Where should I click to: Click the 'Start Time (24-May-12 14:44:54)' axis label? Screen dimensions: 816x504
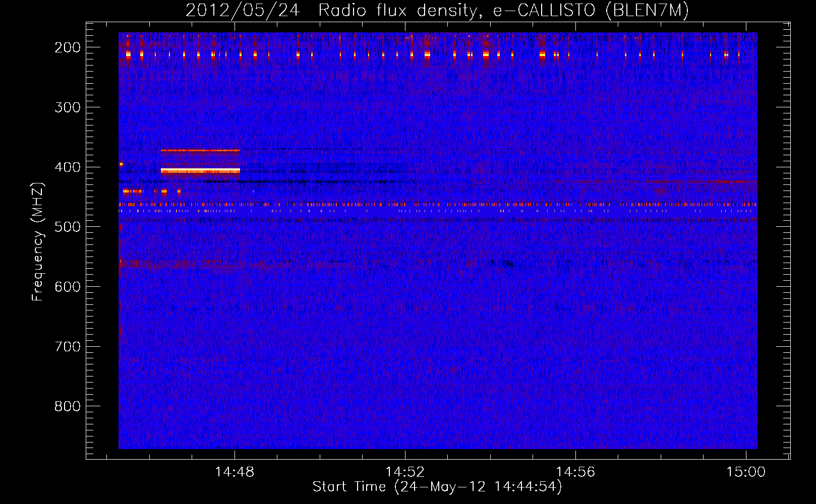coord(437,487)
